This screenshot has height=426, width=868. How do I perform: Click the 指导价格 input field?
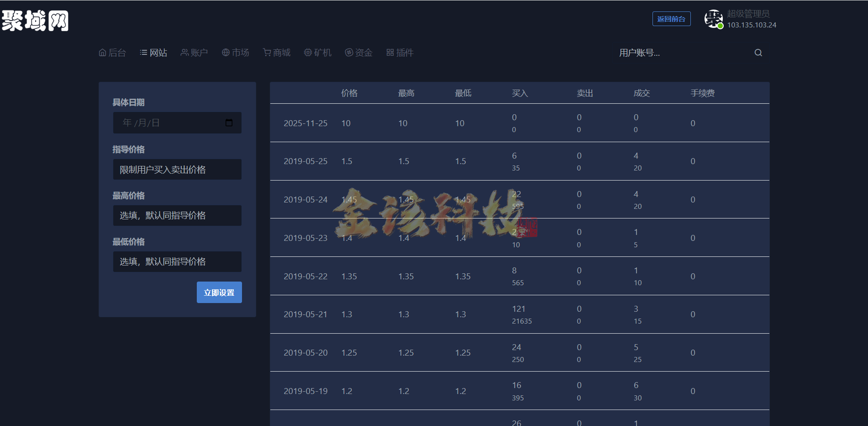177,169
